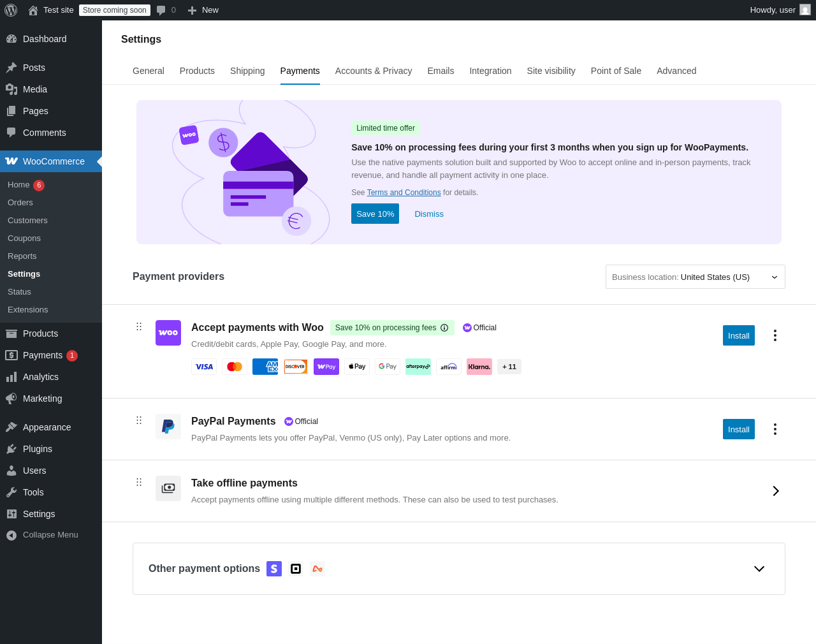
Task: Install Accept payments with Woo
Action: 739,335
